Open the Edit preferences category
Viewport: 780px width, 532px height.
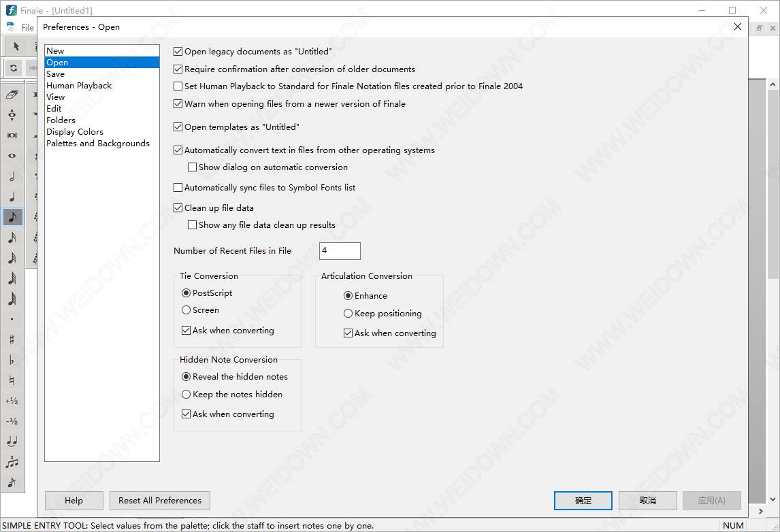pos(102,108)
